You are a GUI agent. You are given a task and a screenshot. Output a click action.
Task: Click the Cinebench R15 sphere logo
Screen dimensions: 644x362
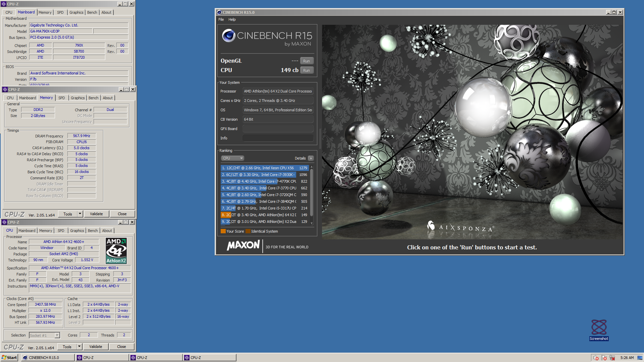(x=229, y=36)
